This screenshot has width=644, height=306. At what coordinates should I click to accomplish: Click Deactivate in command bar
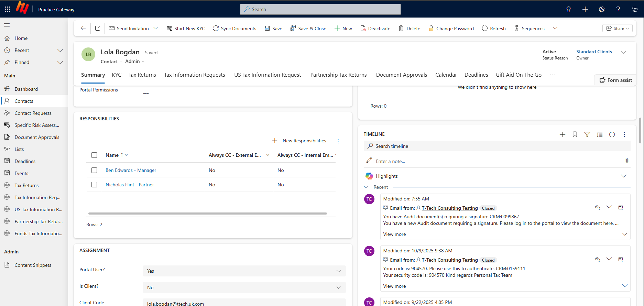click(375, 29)
